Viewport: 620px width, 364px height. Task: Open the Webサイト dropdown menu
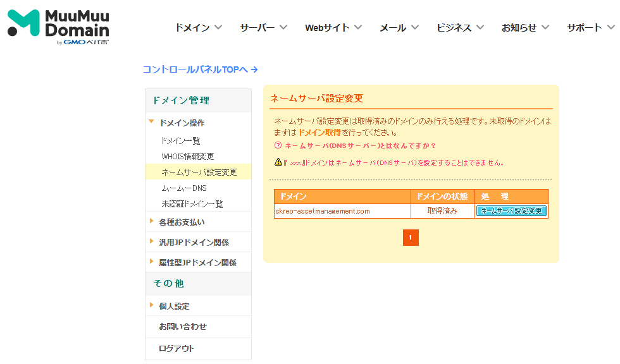[x=333, y=28]
